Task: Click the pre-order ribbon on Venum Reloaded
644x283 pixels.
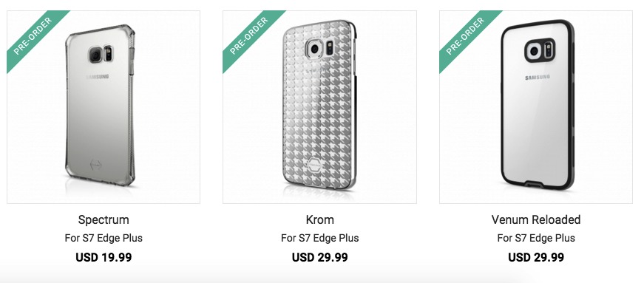Action: [x=466, y=37]
